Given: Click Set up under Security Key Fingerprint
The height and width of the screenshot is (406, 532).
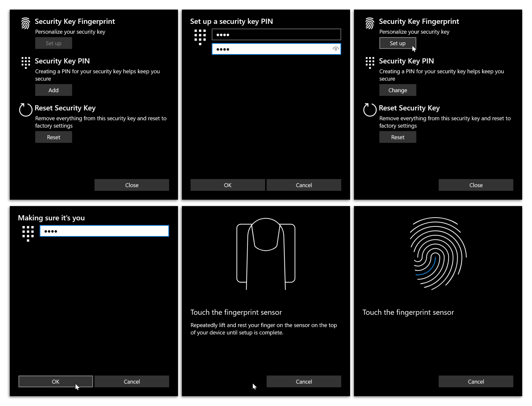Looking at the screenshot, I should [398, 43].
